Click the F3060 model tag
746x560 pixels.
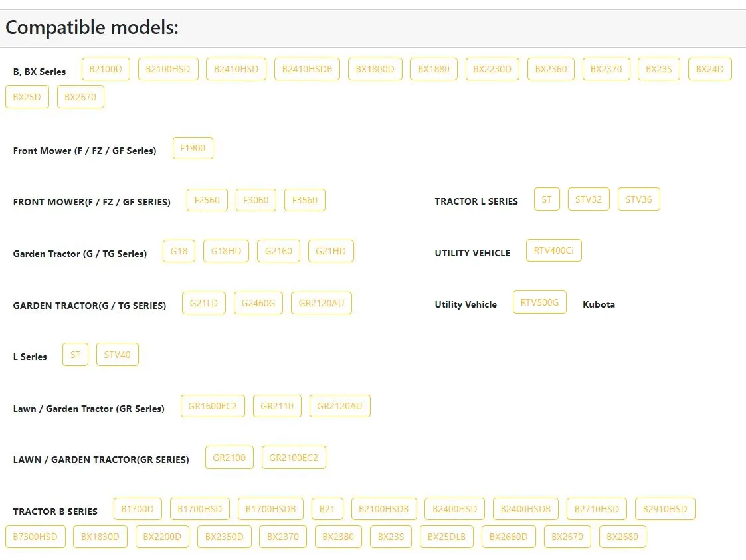coord(256,200)
